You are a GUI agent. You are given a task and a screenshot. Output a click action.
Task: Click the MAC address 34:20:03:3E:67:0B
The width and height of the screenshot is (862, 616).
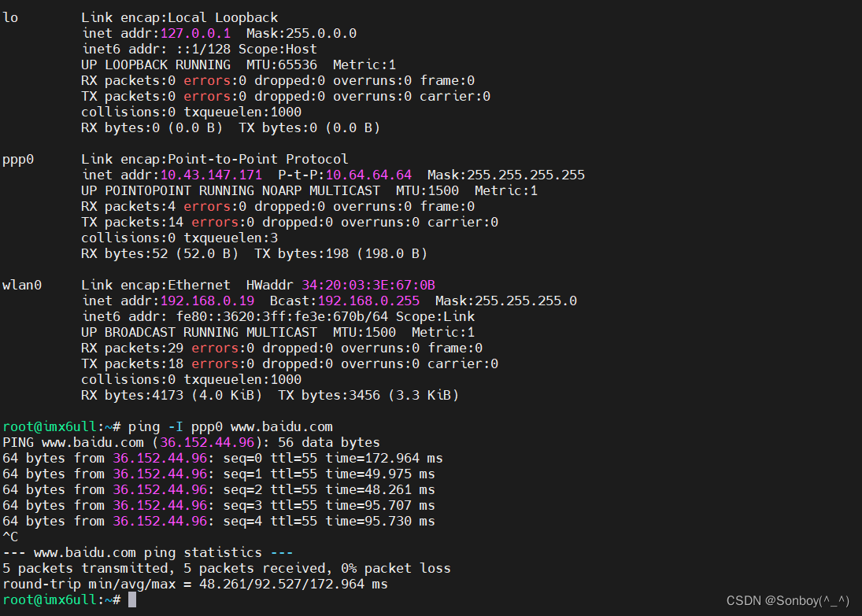368,286
